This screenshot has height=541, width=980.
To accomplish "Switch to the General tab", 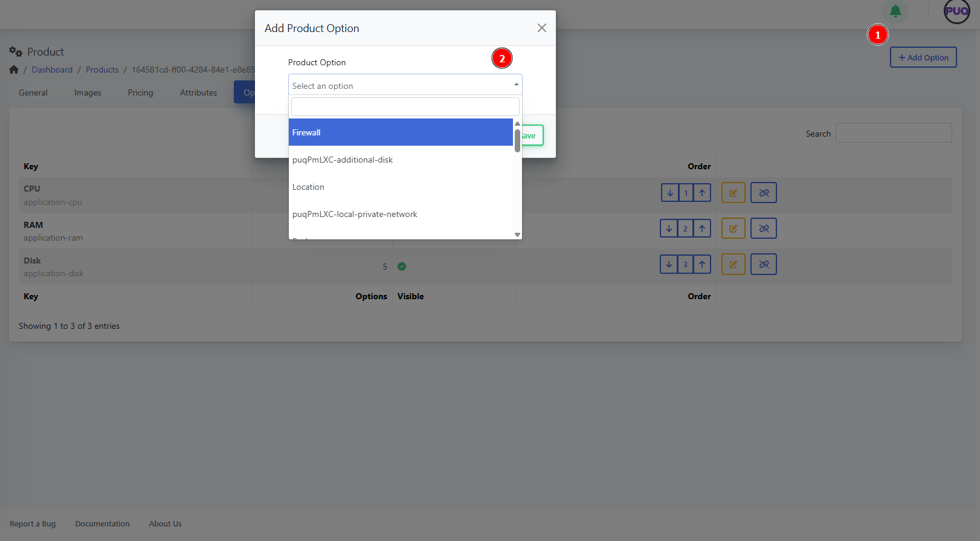I will click(x=33, y=92).
